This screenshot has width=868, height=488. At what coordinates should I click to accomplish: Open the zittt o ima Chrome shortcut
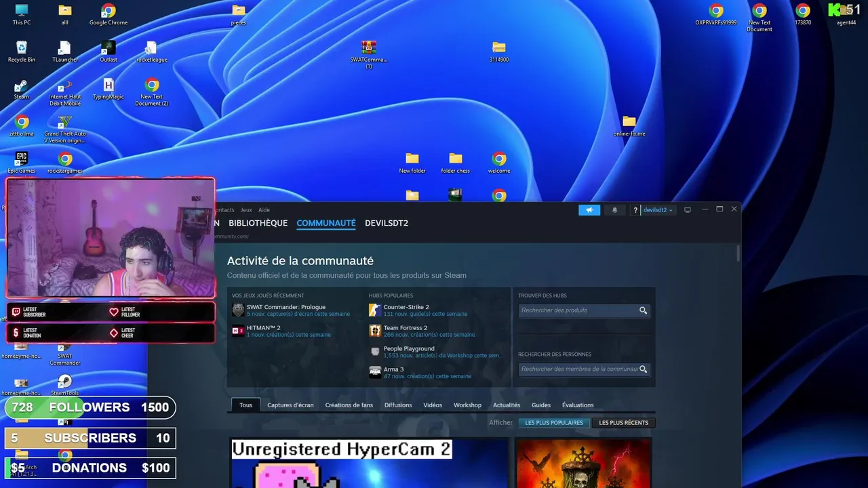click(22, 127)
